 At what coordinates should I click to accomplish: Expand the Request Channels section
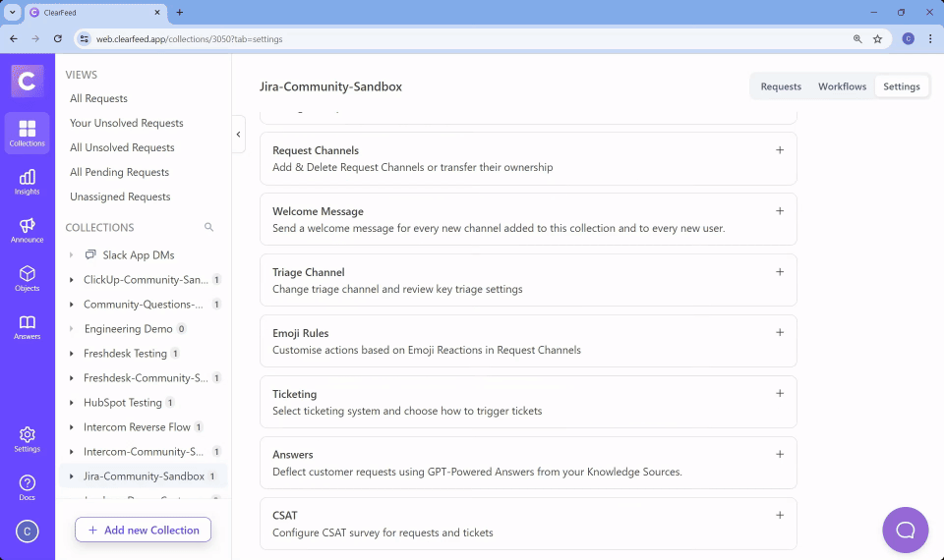click(780, 150)
